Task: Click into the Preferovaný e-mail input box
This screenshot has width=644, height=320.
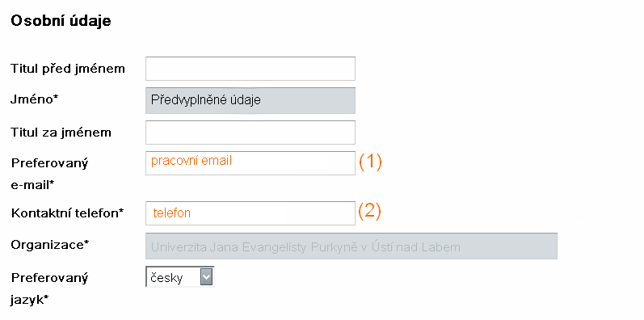Action: (x=250, y=163)
